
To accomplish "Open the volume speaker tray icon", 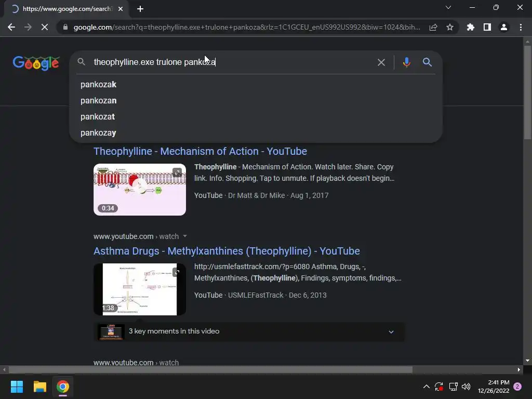I will pyautogui.click(x=466, y=387).
